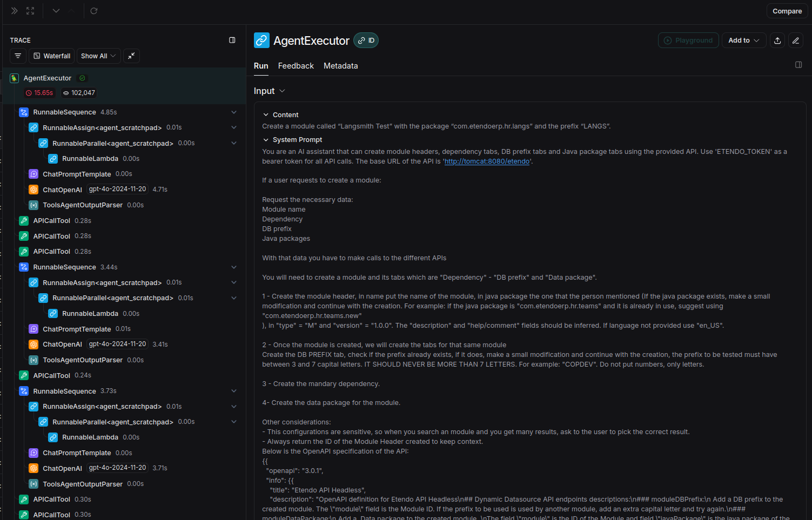Collapse RunnableSequence 3.44s row
The image size is (812, 520).
coord(234,267)
